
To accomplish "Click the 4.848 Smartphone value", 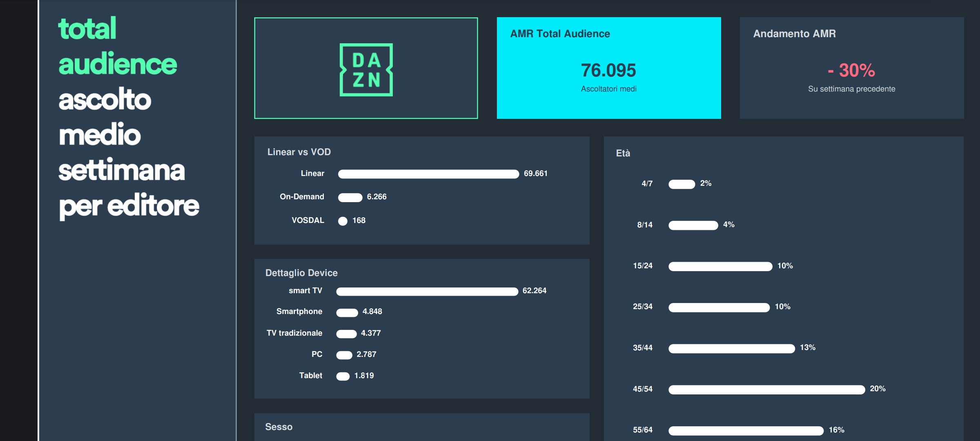I will pyautogui.click(x=372, y=312).
